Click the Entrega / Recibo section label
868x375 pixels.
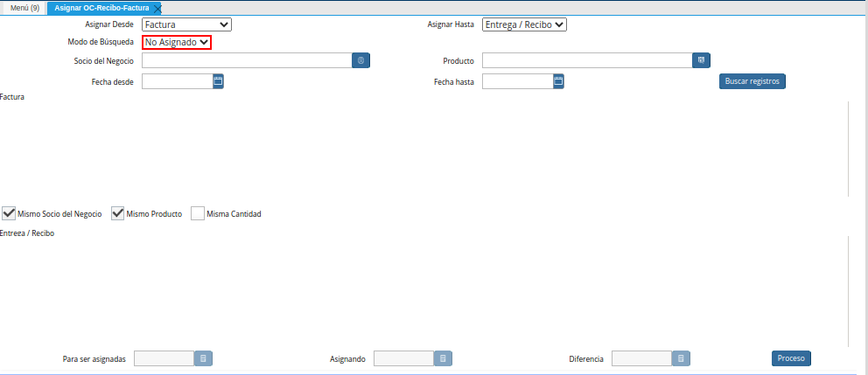pyautogui.click(x=27, y=233)
